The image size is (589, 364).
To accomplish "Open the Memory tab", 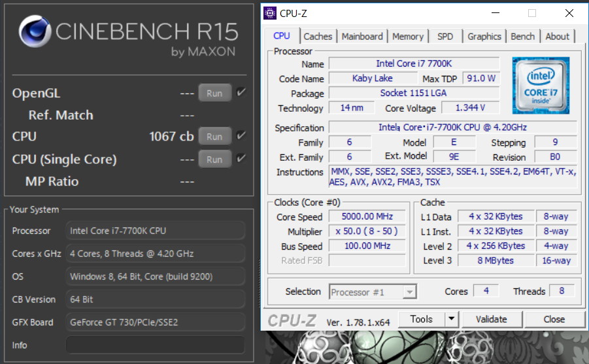I will coord(407,37).
